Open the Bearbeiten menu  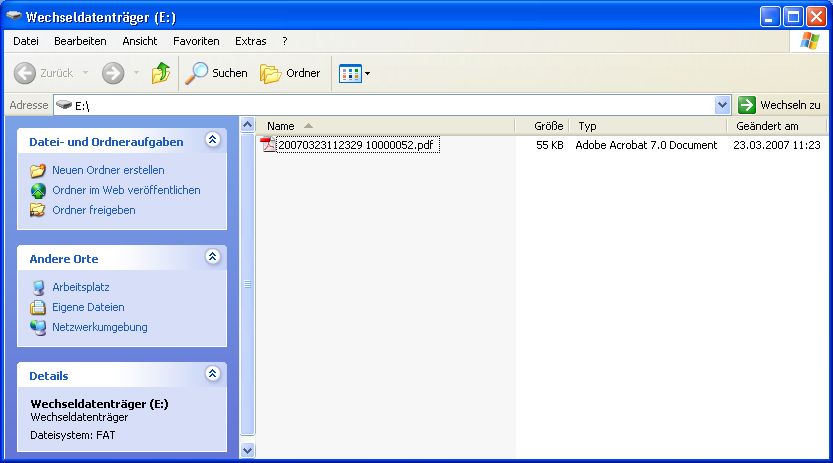pos(80,41)
